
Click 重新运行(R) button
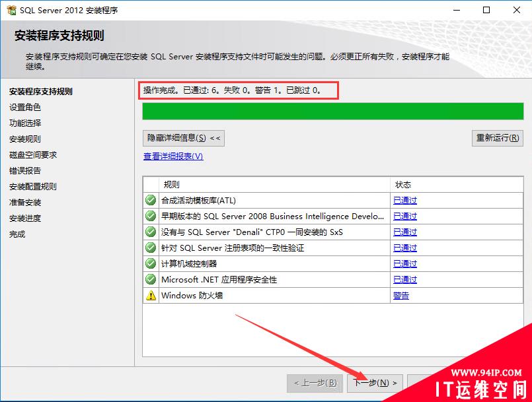[x=498, y=138]
